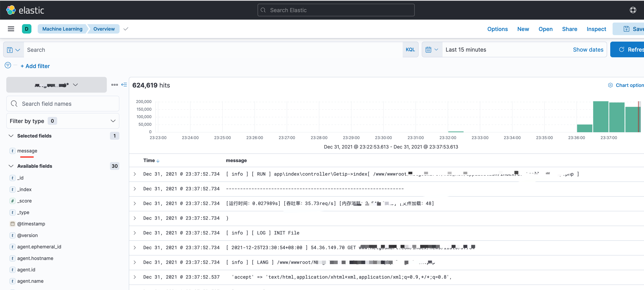644x290 pixels.
Task: Open the hamburger navigation menu
Action: (11, 29)
